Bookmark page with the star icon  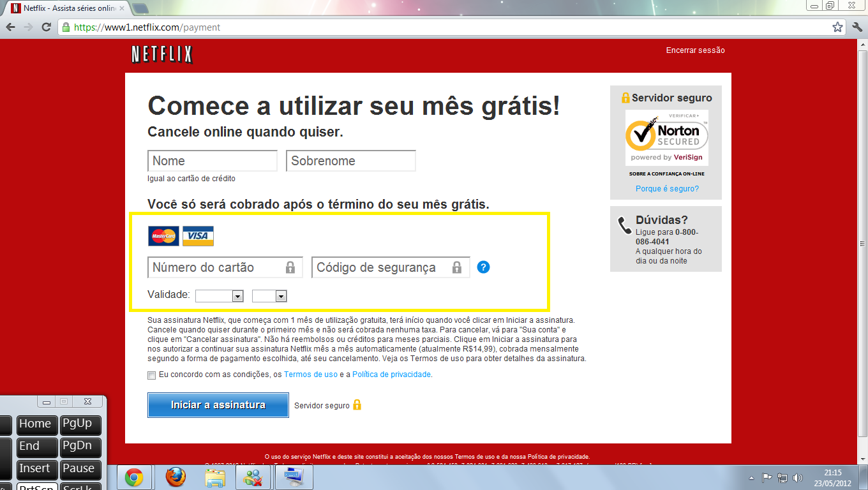(838, 27)
